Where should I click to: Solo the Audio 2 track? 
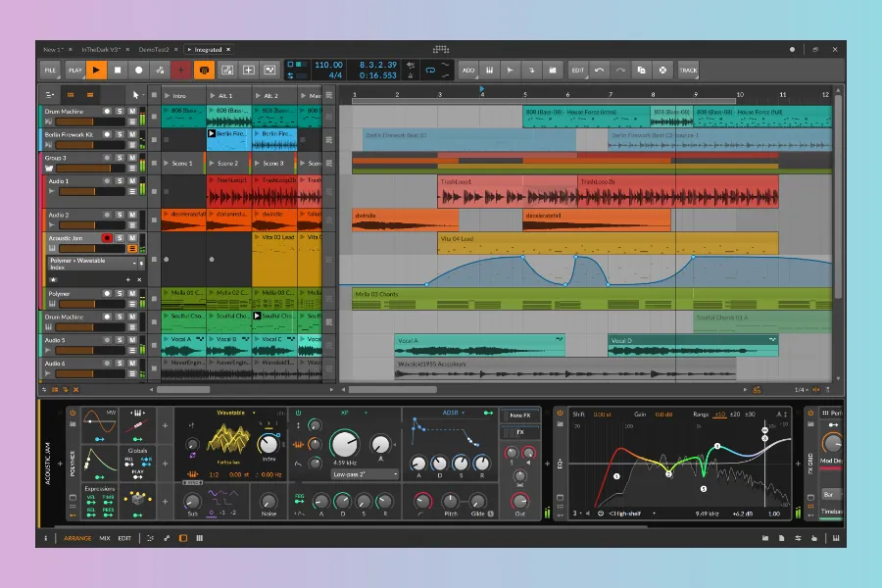(x=120, y=215)
